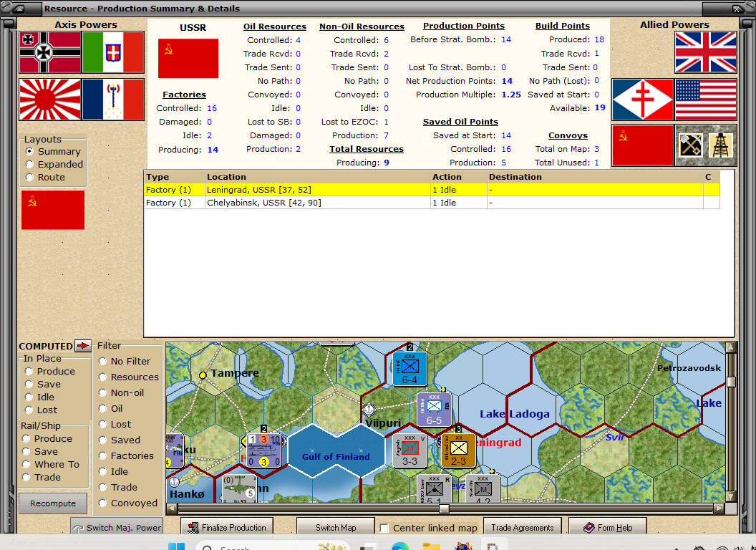Click the Viipuri port anchor symbol

pyautogui.click(x=369, y=410)
